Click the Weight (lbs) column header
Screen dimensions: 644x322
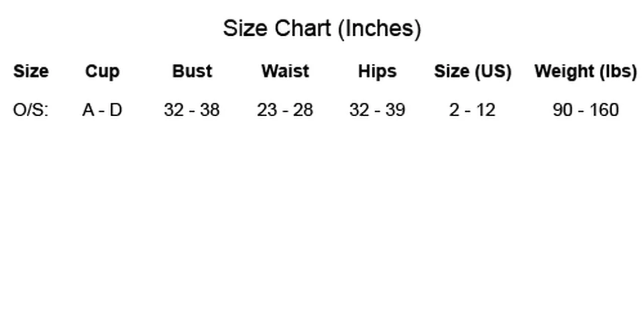[586, 71]
